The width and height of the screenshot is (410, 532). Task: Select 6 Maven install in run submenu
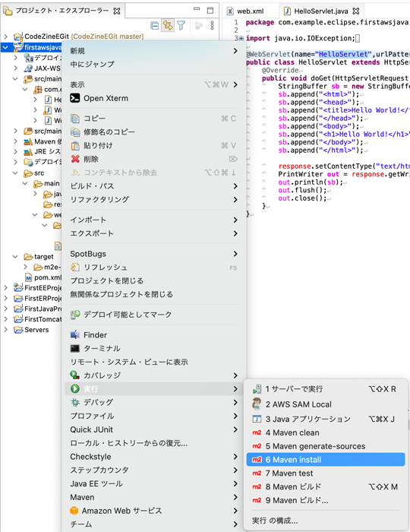click(326, 460)
